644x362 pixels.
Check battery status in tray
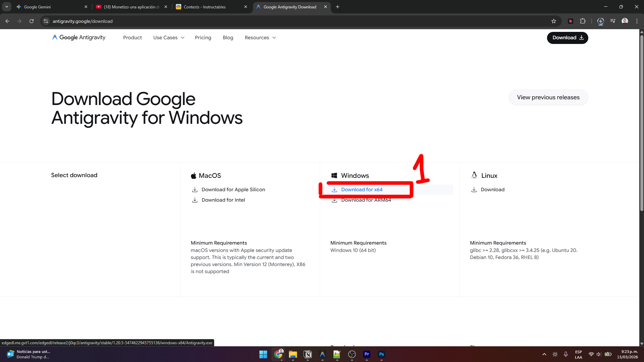click(608, 354)
